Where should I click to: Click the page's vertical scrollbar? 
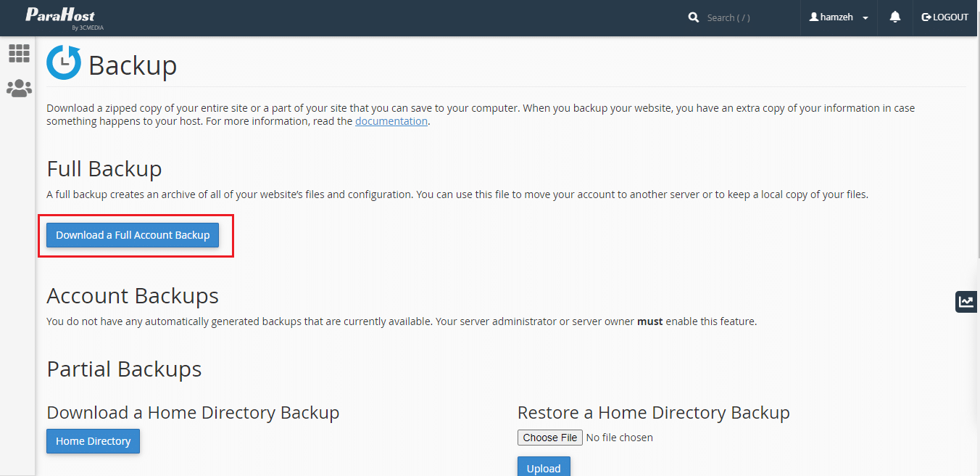976,145
